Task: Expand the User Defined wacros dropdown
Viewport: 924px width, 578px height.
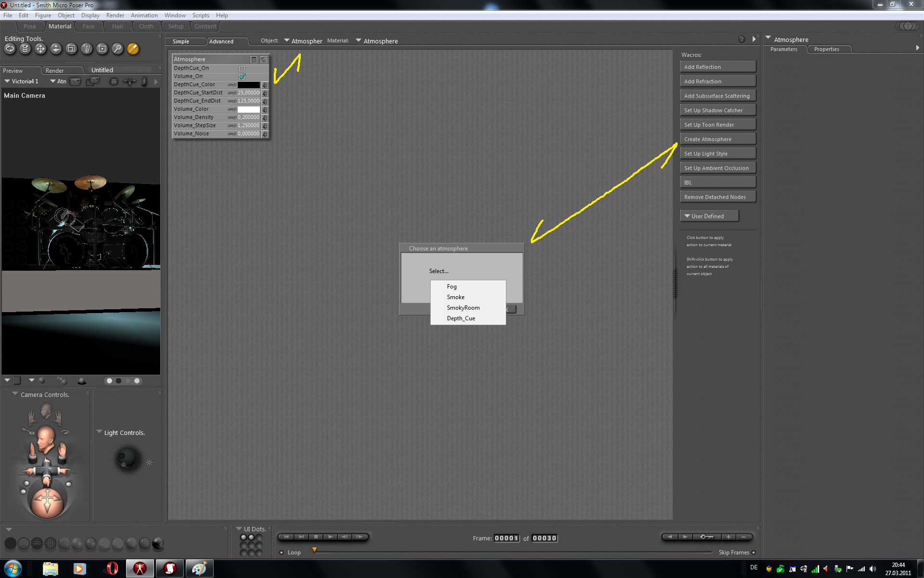Action: coord(709,216)
